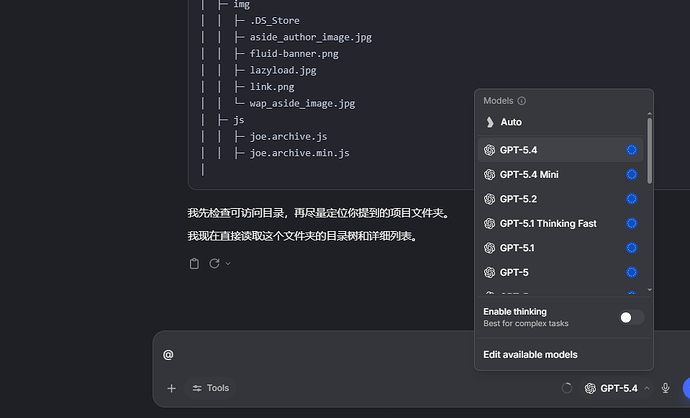The image size is (690, 418).
Task: Click the models list scrollbar
Action: click(650, 151)
